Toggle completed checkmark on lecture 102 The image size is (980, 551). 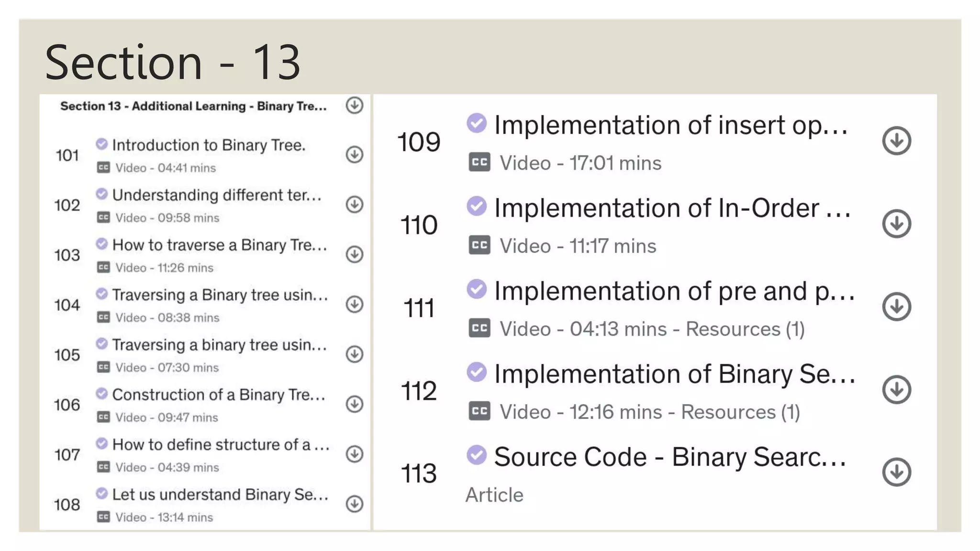coord(101,194)
